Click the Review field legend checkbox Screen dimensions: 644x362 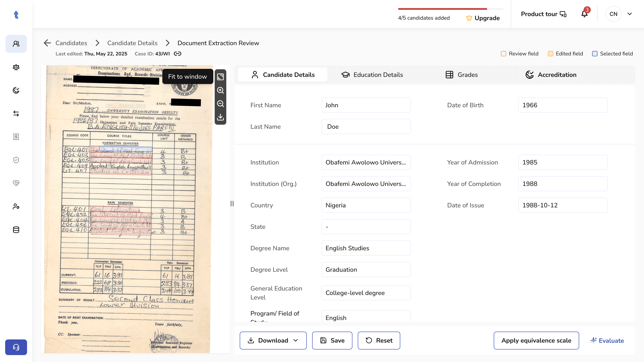point(504,54)
